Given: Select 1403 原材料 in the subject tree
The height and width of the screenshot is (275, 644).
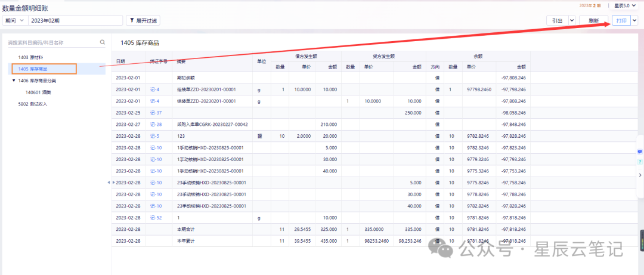Looking at the screenshot, I should pos(30,57).
